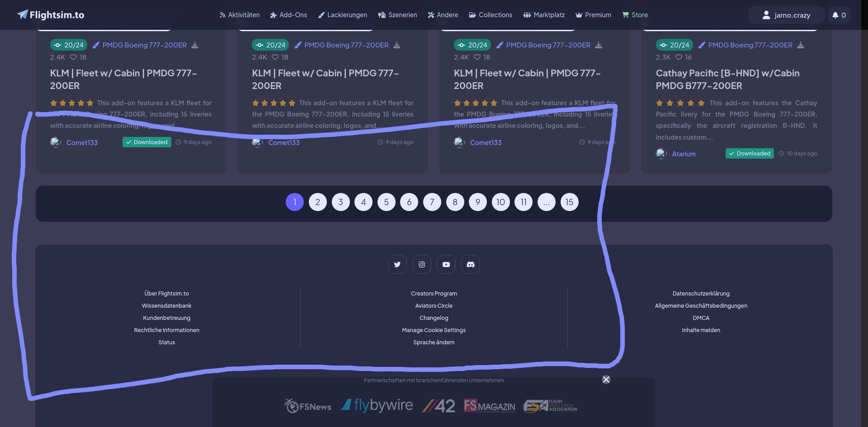Image resolution: width=868 pixels, height=427 pixels.
Task: Click the Flightsim.to logo
Action: [51, 15]
